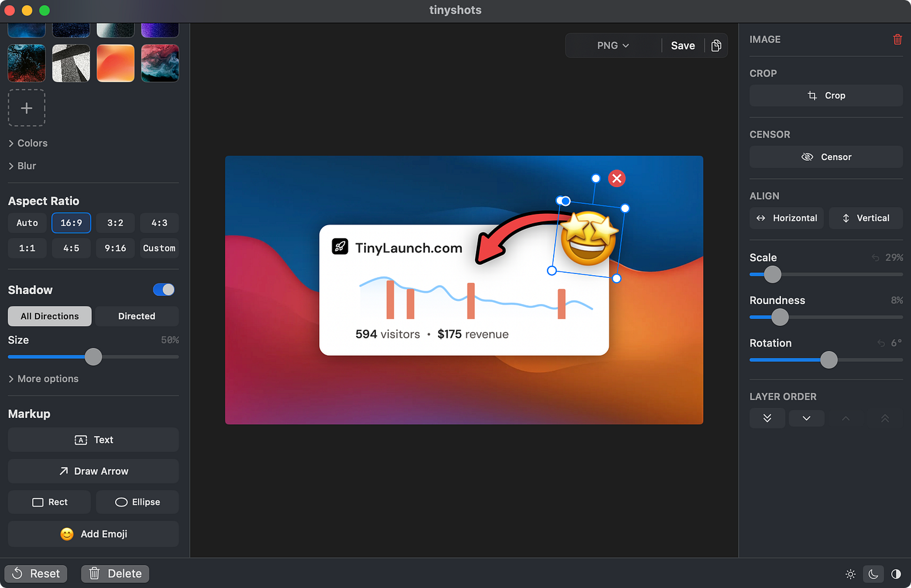The height and width of the screenshot is (588, 911).
Task: Bring layer to front with the double-up chevron
Action: [x=885, y=418]
